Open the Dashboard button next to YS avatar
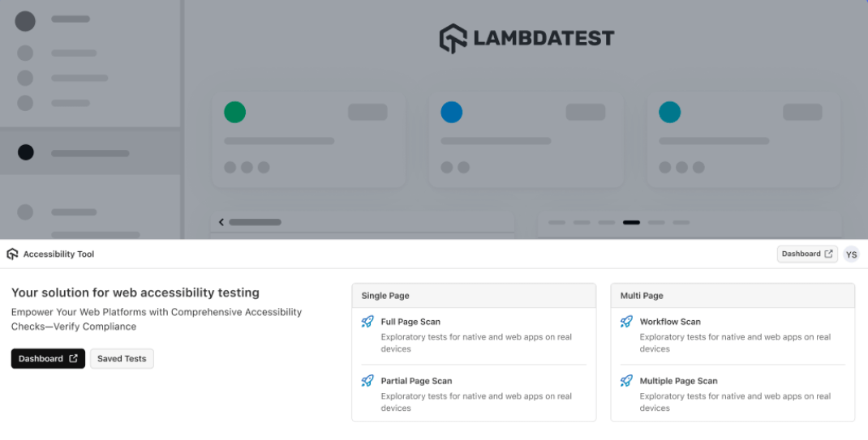This screenshot has height=440, width=868. 807,254
